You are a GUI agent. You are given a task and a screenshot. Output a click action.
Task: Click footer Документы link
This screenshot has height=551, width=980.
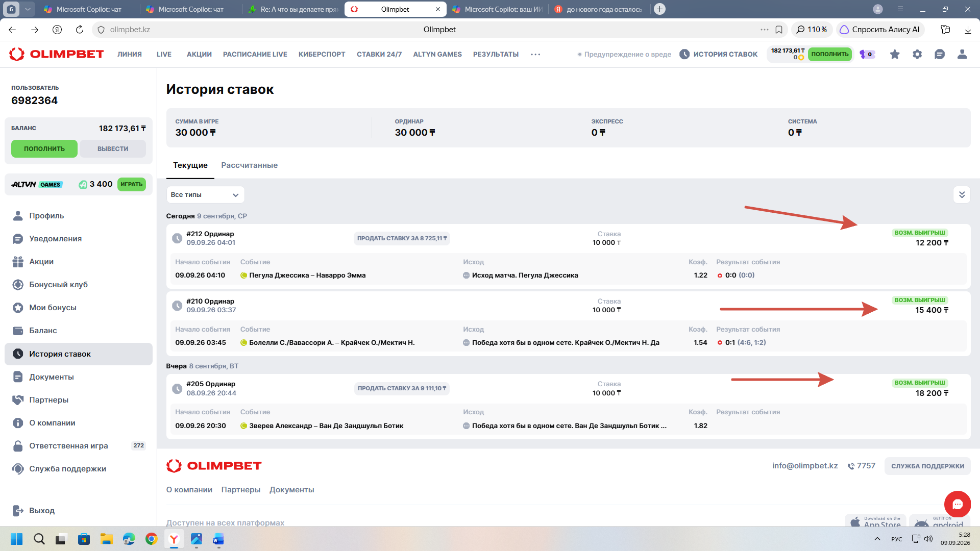click(x=292, y=490)
